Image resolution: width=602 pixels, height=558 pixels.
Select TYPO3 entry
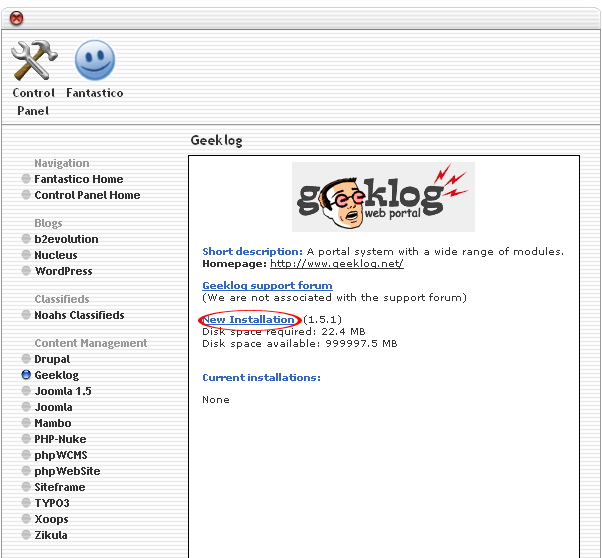coord(52,503)
